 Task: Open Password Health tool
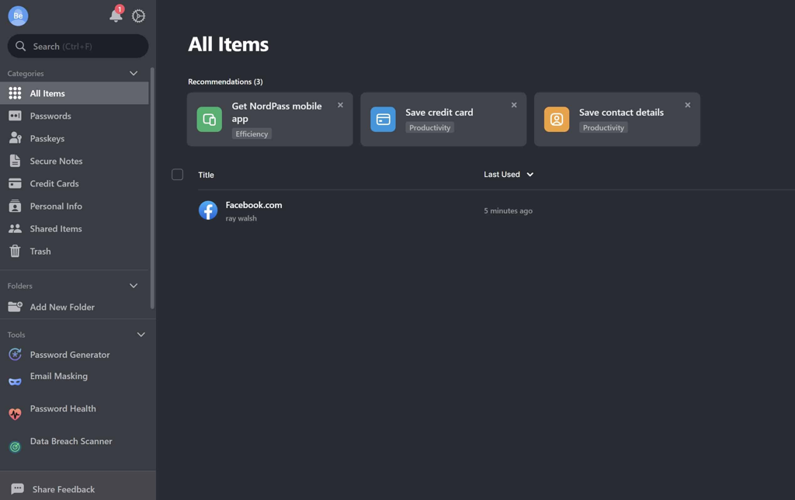click(x=62, y=409)
